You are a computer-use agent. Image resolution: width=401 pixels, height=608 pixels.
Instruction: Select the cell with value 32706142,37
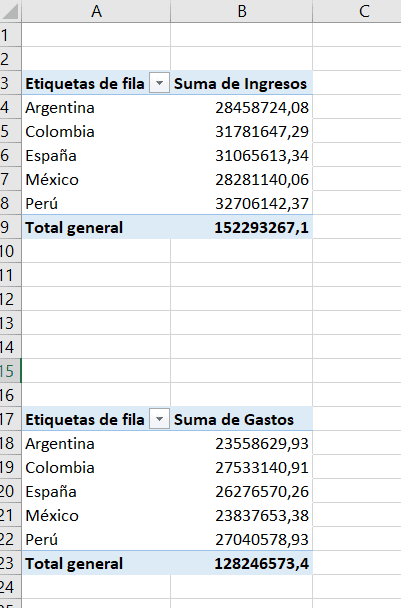(242, 204)
